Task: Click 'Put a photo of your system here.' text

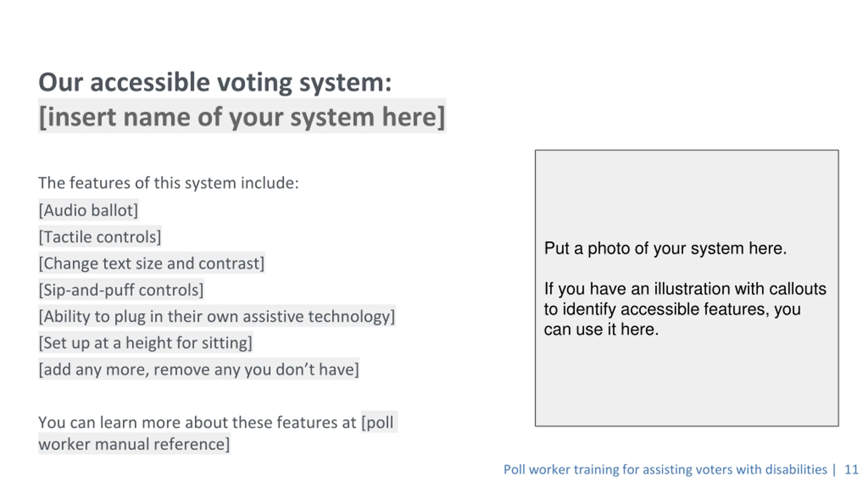Action: coord(665,248)
